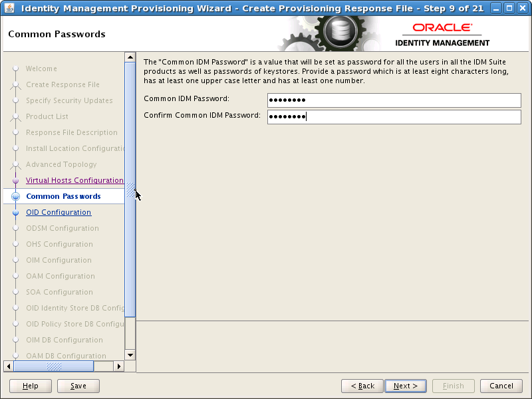
Task: Open the OID Configuration link
Action: click(x=58, y=212)
